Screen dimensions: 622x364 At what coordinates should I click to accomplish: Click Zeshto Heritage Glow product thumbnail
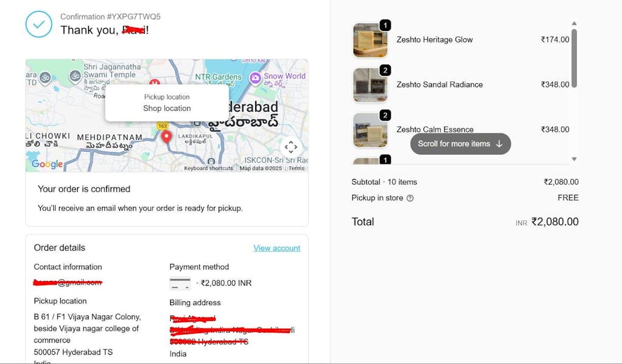370,40
